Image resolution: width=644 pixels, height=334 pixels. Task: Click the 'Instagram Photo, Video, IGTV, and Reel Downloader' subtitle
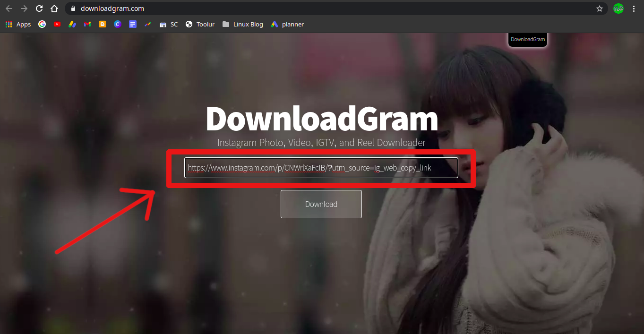(x=321, y=143)
